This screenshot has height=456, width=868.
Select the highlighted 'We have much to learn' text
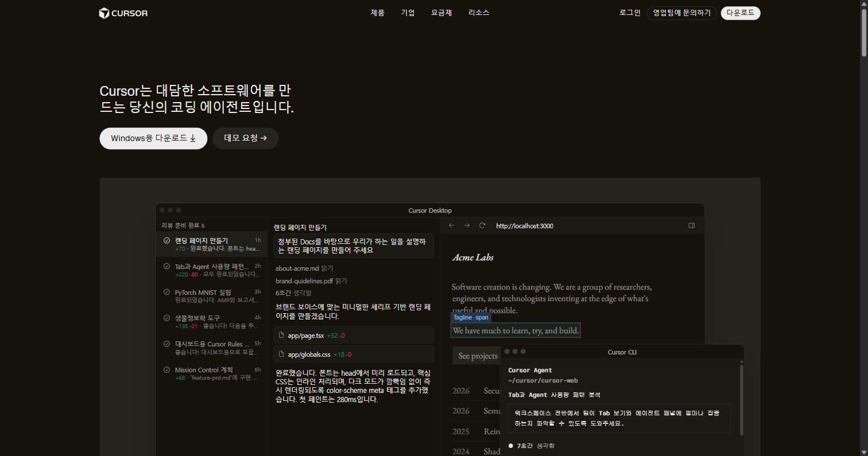[x=516, y=330]
